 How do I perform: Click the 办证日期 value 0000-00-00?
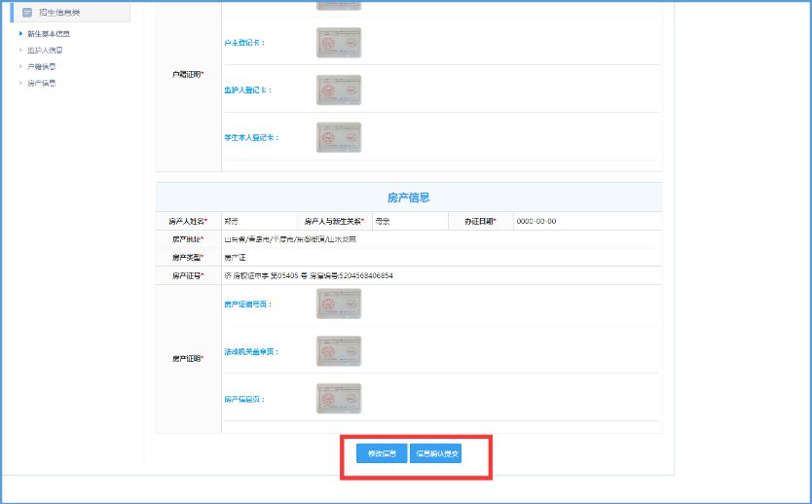pos(535,221)
